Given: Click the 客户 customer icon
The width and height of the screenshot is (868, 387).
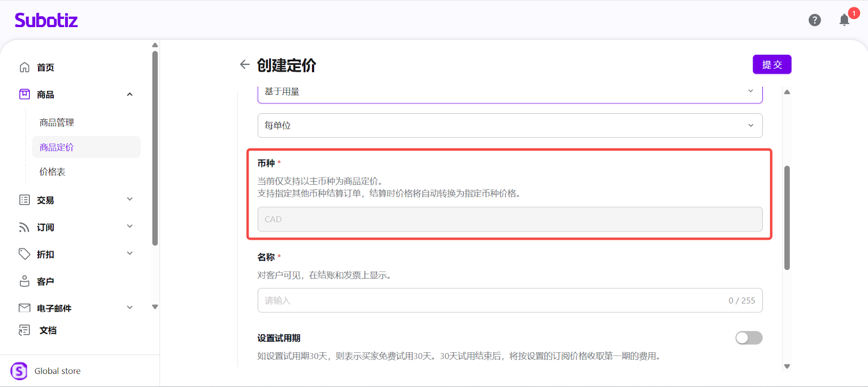Looking at the screenshot, I should [24, 281].
